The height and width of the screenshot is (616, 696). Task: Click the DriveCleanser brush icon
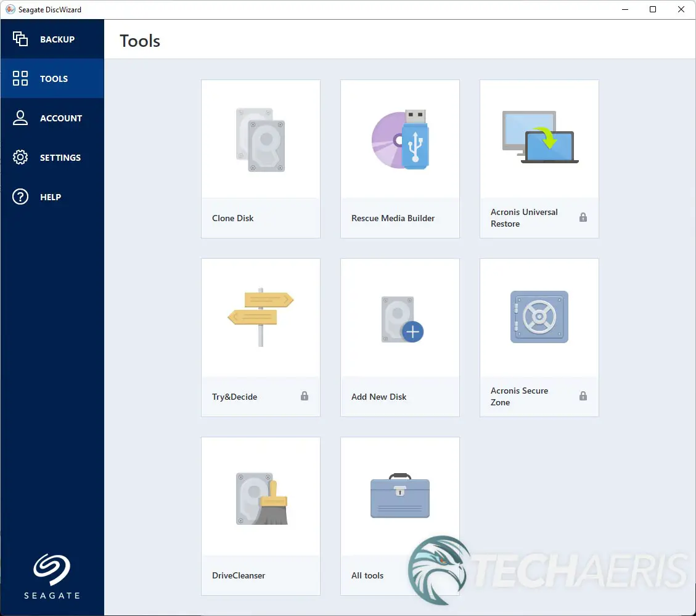(x=262, y=499)
